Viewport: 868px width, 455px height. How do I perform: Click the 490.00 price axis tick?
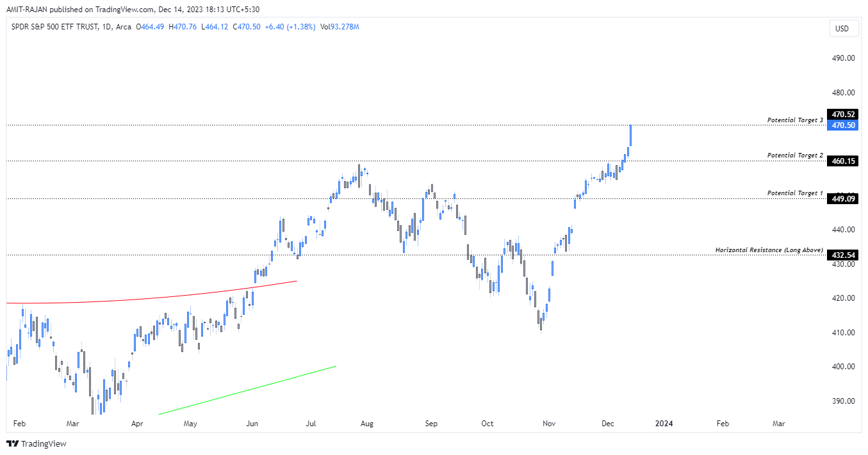click(x=843, y=58)
